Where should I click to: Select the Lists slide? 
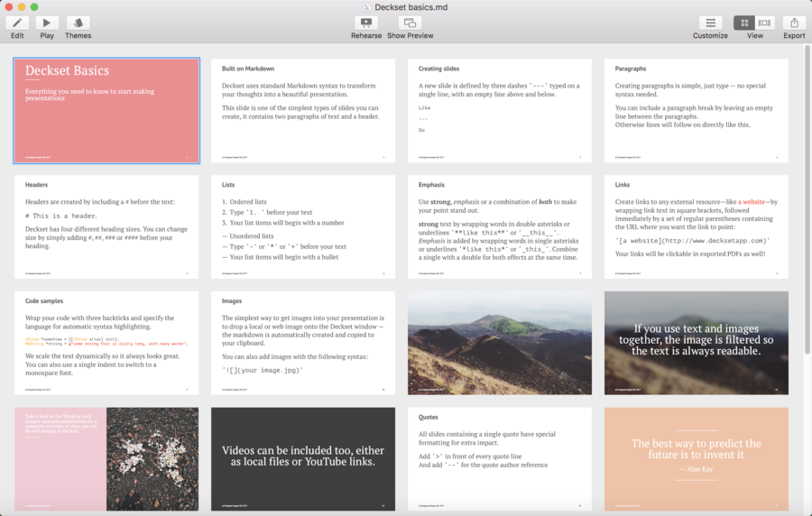pyautogui.click(x=303, y=226)
